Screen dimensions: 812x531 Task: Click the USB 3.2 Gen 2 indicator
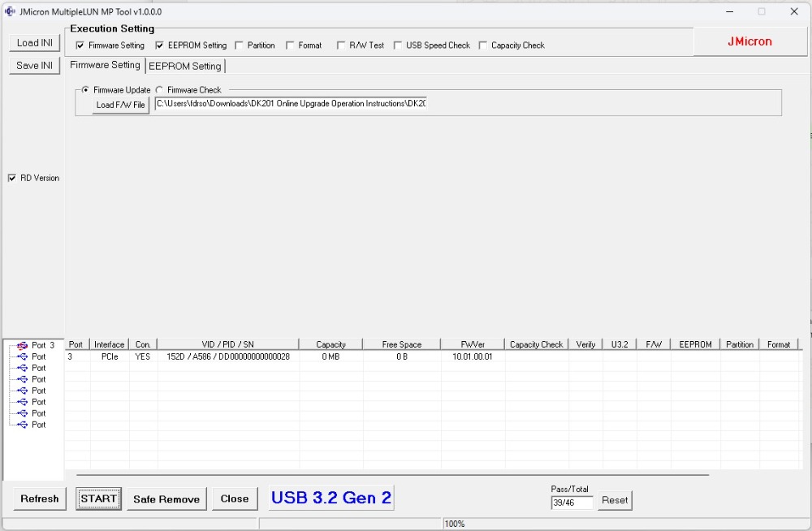click(330, 498)
